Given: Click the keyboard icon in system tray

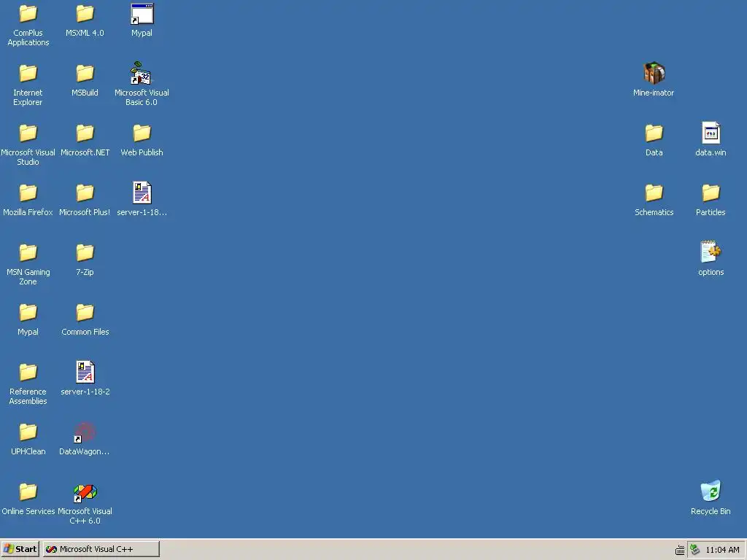Looking at the screenshot, I should 680,551.
